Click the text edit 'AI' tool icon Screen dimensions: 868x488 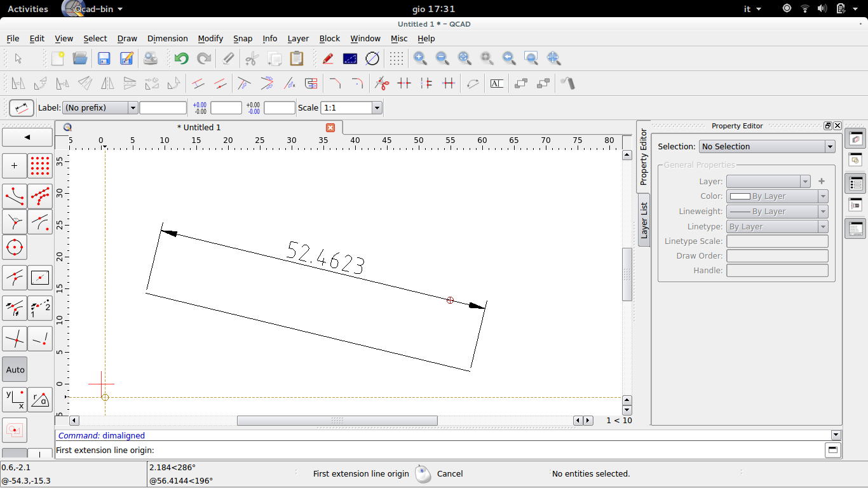pos(497,83)
